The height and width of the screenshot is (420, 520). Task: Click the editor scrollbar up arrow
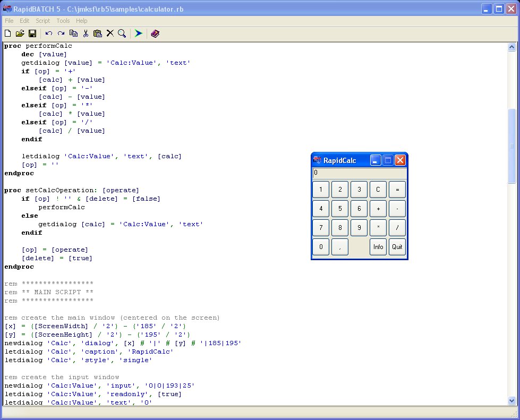pos(512,47)
